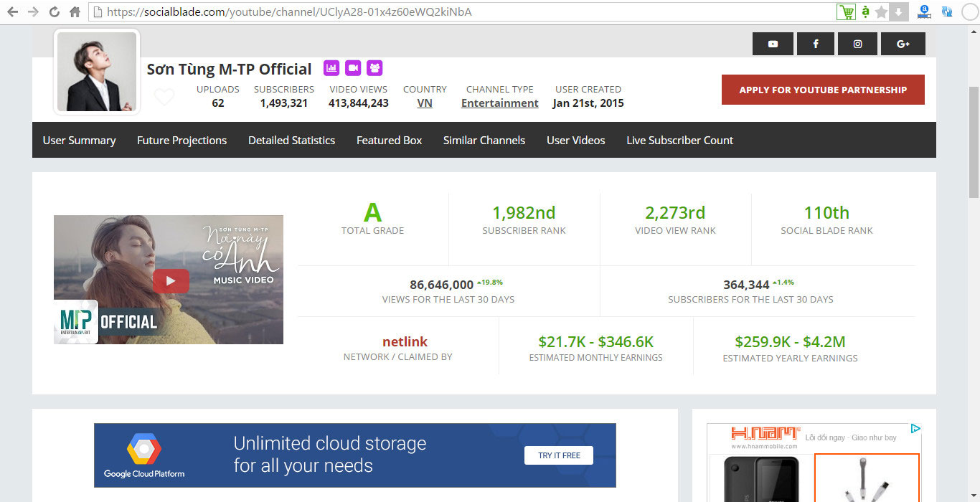Screen dimensions: 980x502
Task: Click the MTP Official logo on video
Action: [76, 322]
